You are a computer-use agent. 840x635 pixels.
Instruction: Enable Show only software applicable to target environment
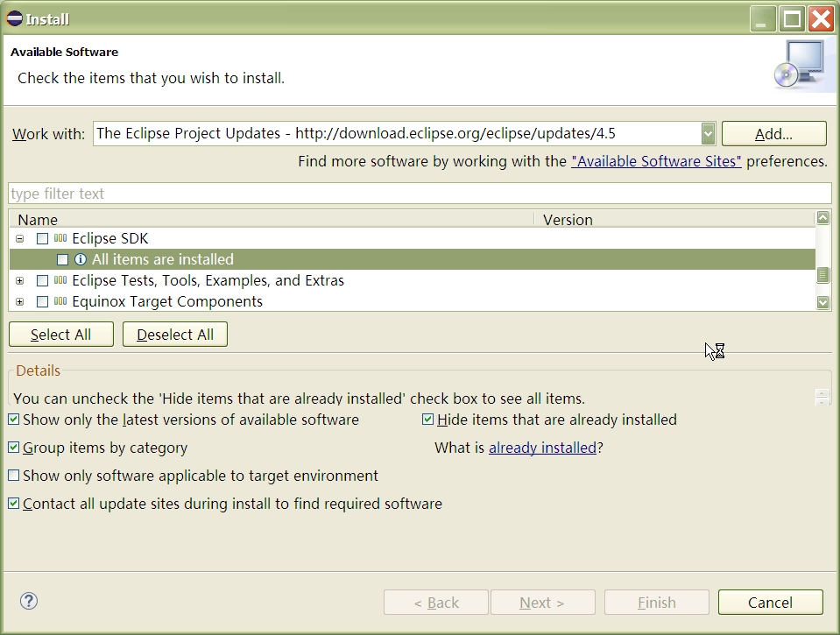tap(14, 476)
